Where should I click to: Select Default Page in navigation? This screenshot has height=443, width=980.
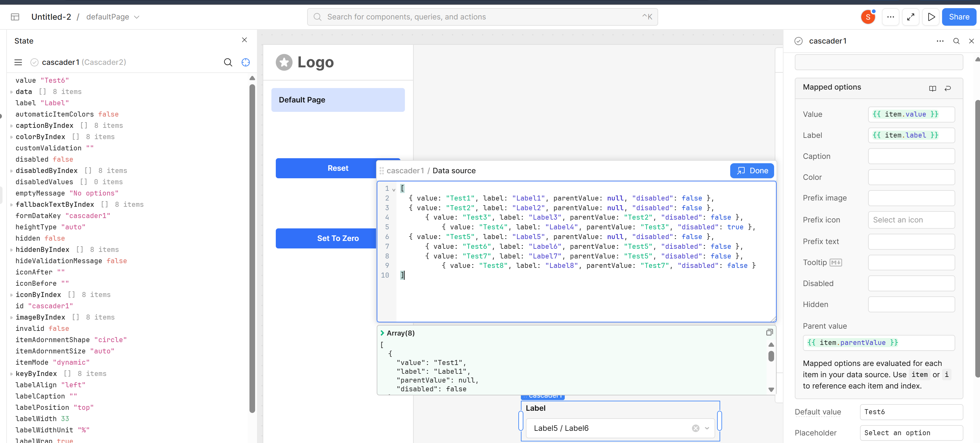coord(338,100)
